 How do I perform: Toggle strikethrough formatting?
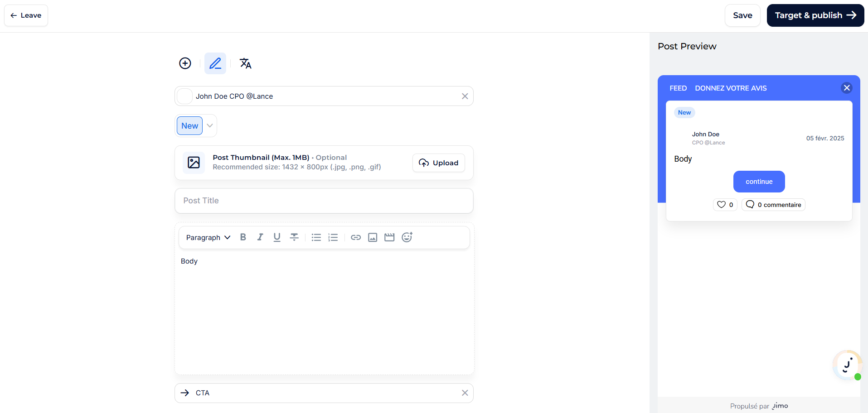294,237
